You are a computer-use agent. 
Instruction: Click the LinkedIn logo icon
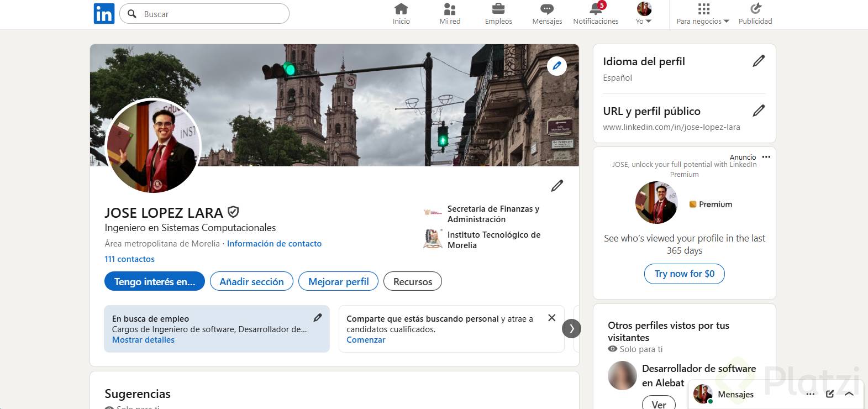pos(104,14)
